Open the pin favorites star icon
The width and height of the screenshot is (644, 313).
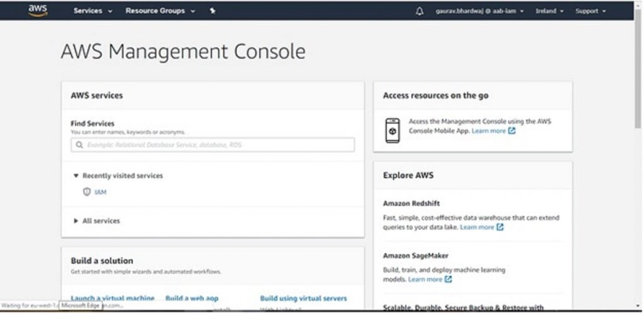[x=213, y=11]
